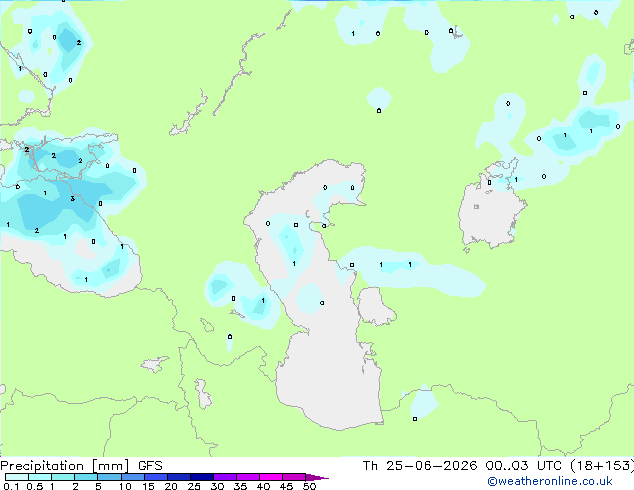Viewport: 634px width, 490px height.
Task: Click the legend label '0.1'
Action: [11, 486]
